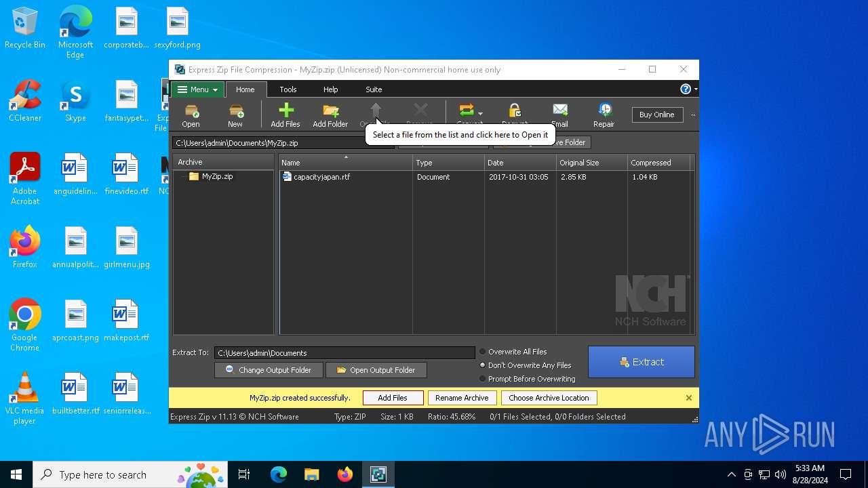Sort file list by Type column
The image size is (868, 488).
[x=448, y=163]
